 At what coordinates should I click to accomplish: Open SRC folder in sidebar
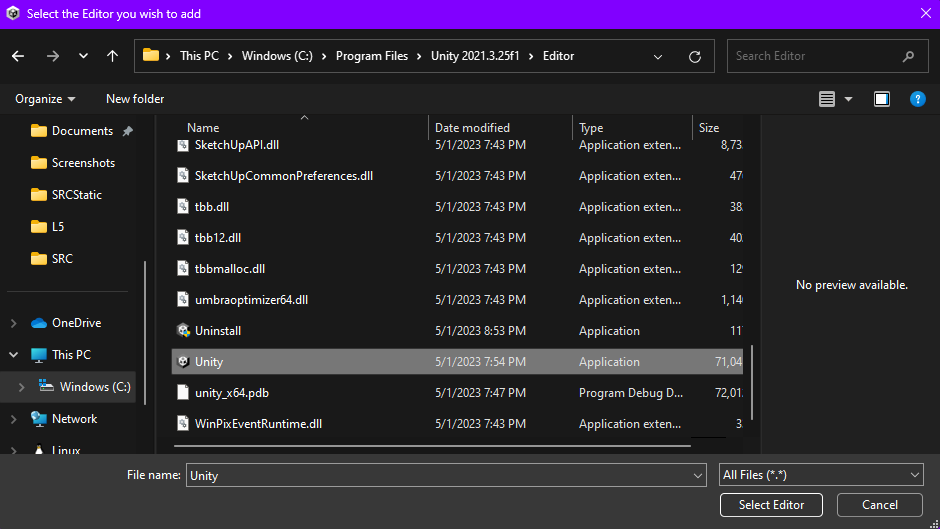pyautogui.click(x=52, y=259)
